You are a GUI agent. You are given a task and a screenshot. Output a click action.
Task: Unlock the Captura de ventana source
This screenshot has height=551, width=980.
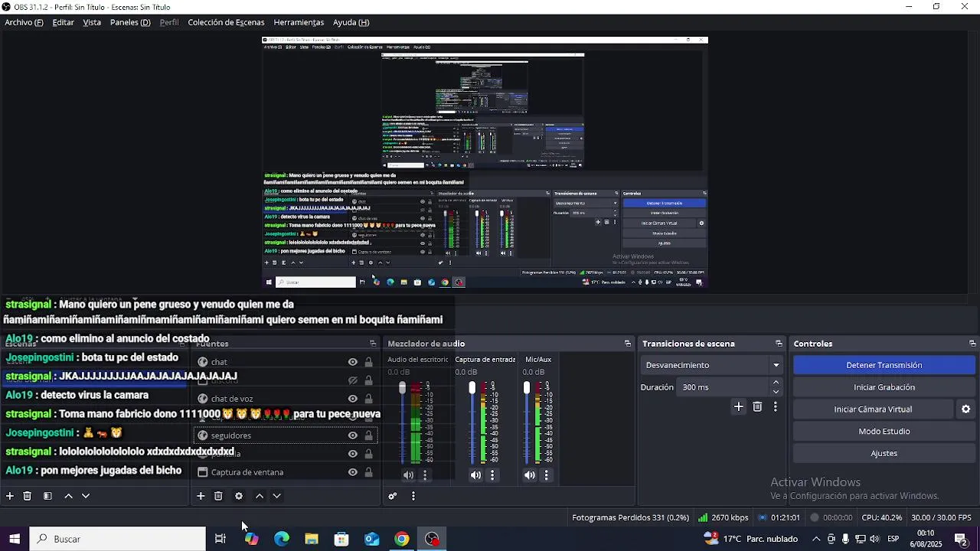tap(368, 472)
